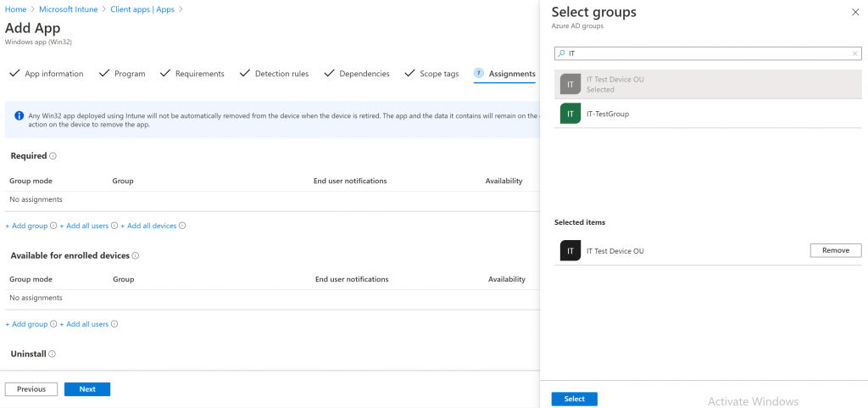Image resolution: width=868 pixels, height=408 pixels.
Task: Click info icon after Available Add all users
Action: (114, 324)
